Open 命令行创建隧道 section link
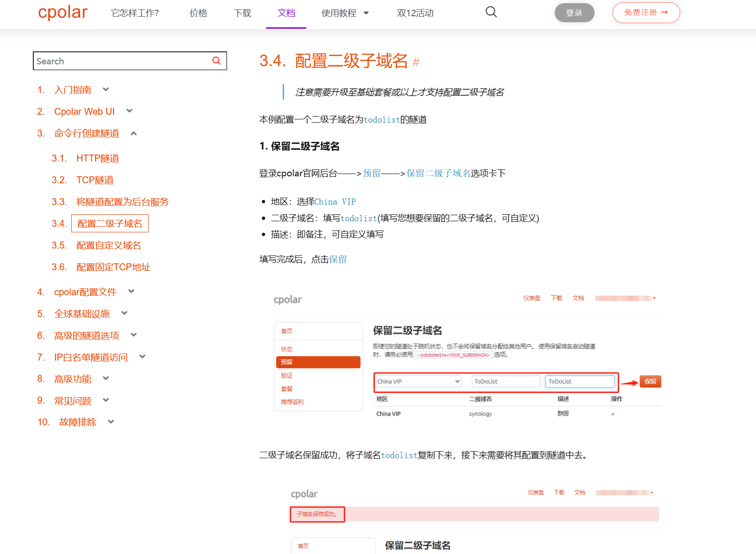Screen dimensions: 756x554 click(87, 133)
